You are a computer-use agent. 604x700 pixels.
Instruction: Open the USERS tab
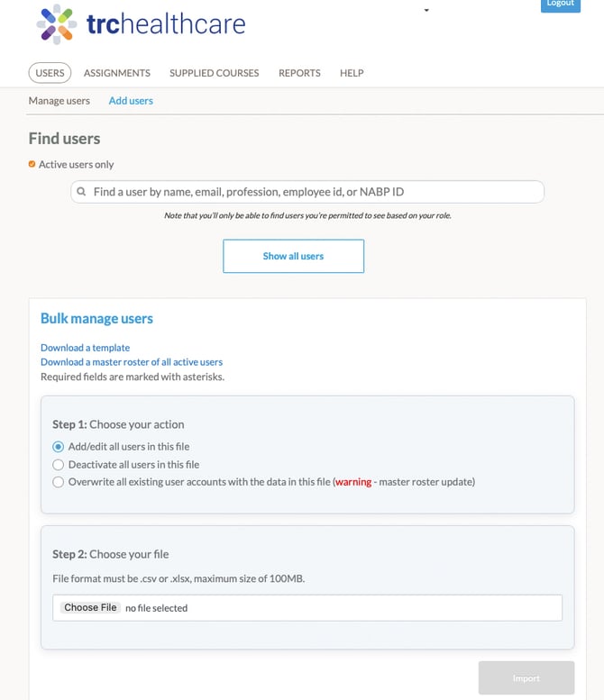tap(50, 73)
